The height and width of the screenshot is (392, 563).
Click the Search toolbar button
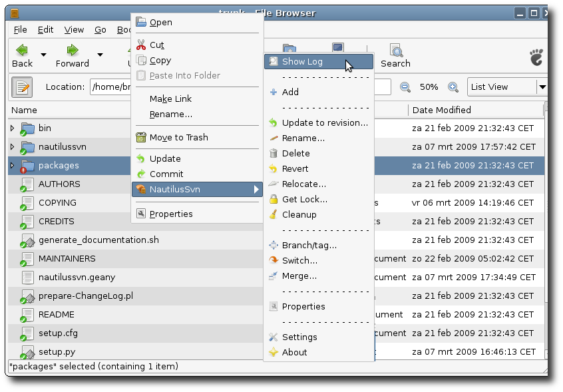click(x=396, y=56)
